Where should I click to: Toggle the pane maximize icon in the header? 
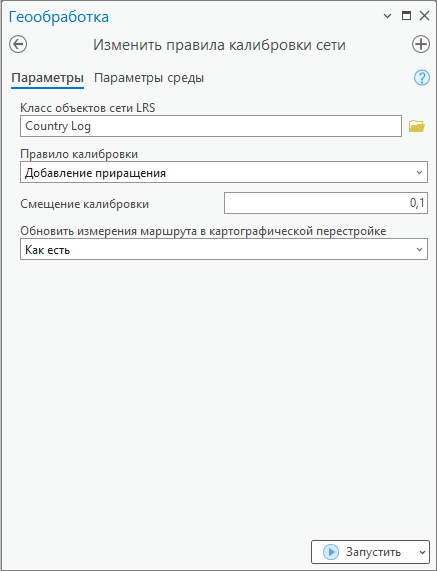pyautogui.click(x=406, y=16)
